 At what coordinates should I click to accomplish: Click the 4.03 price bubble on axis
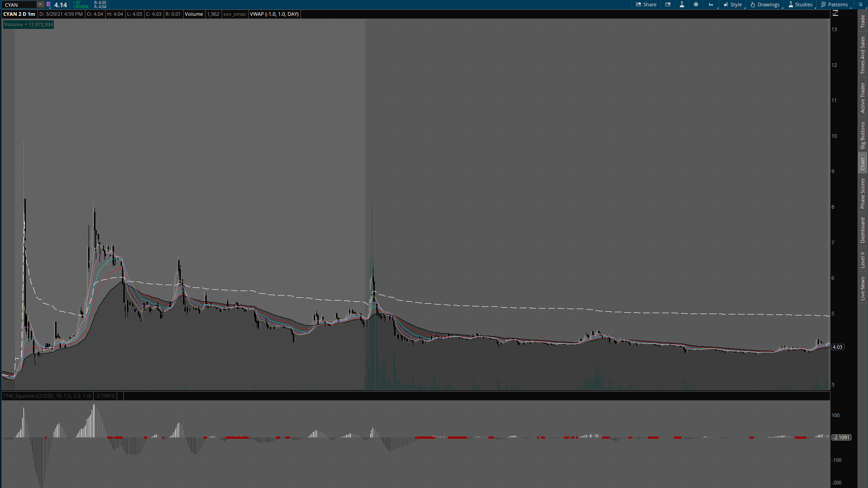point(837,347)
